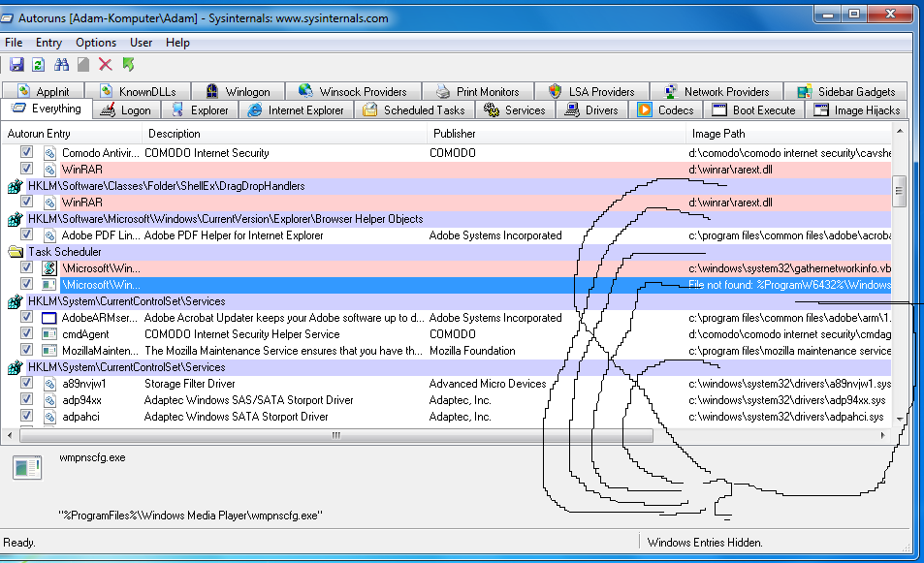Uncheck the gathernetworkinfo task checkbox

click(26, 267)
